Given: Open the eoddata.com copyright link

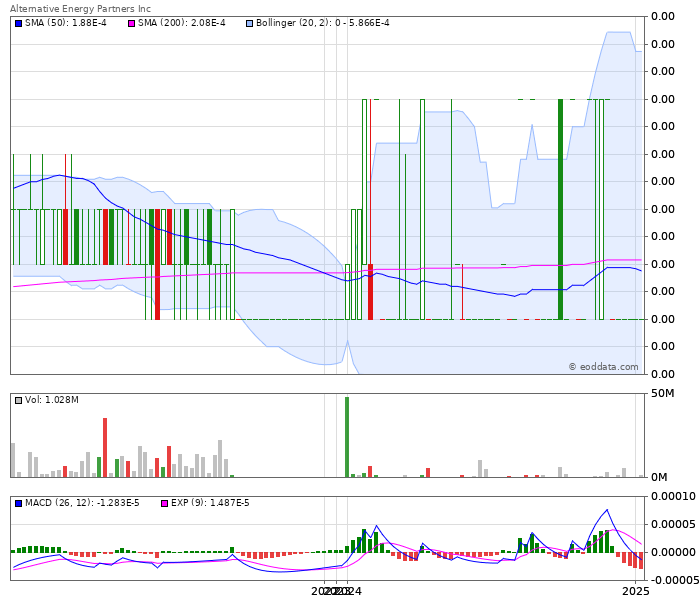Looking at the screenshot, I should (603, 367).
